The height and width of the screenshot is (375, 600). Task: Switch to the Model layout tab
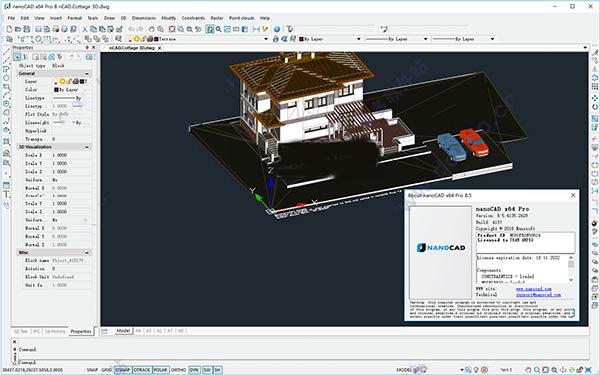123,331
